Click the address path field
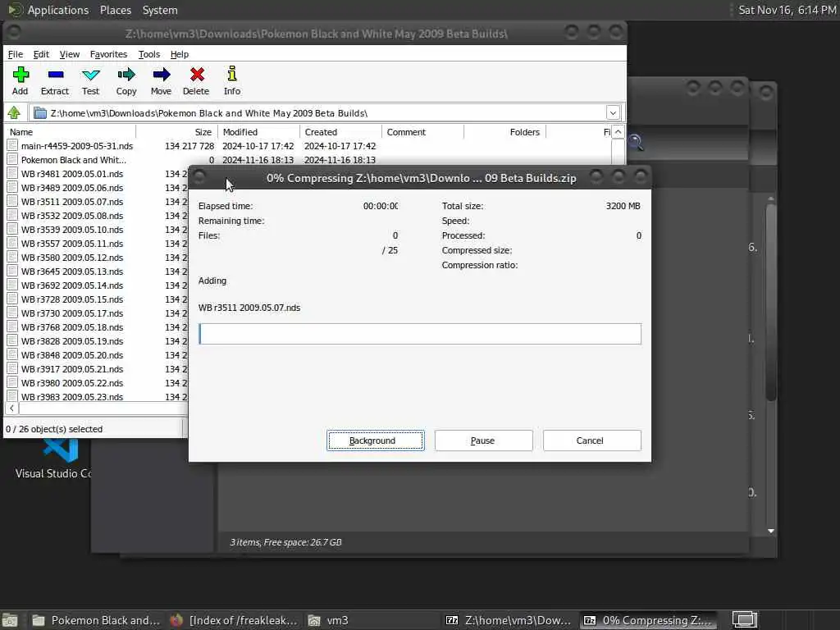 pos(325,113)
